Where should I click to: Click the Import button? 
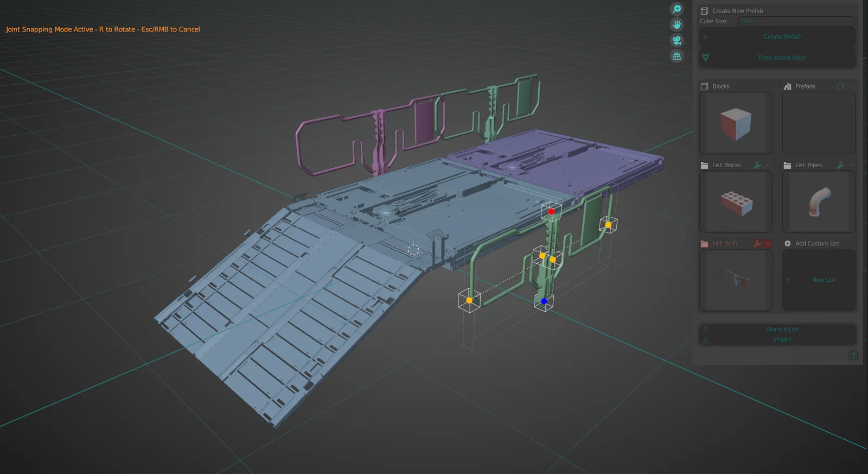pyautogui.click(x=777, y=339)
